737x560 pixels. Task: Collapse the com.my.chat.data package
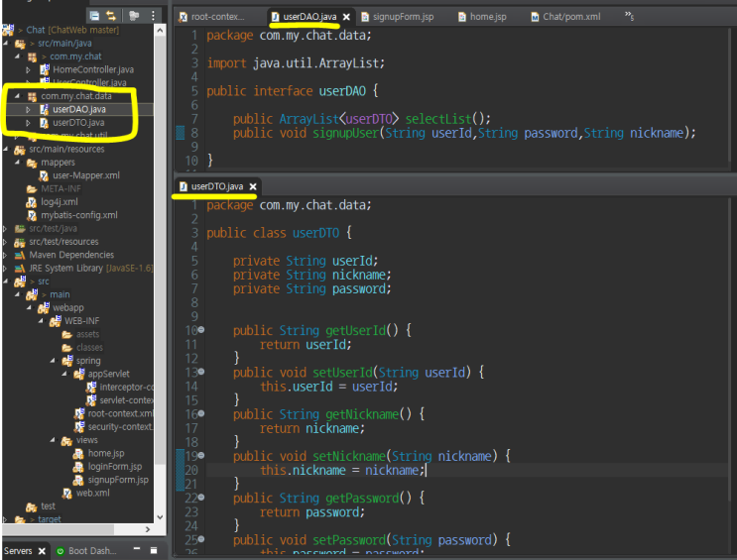[x=17, y=96]
